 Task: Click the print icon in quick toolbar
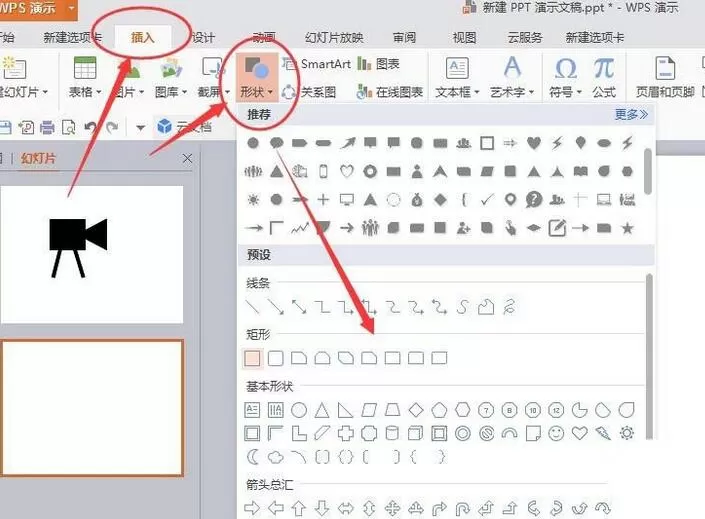click(47, 128)
